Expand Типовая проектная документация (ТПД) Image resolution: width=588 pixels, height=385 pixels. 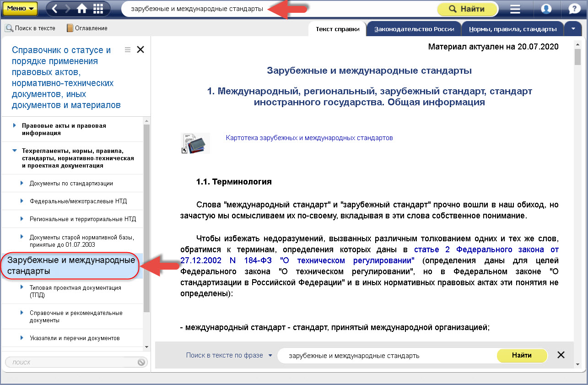click(x=22, y=287)
